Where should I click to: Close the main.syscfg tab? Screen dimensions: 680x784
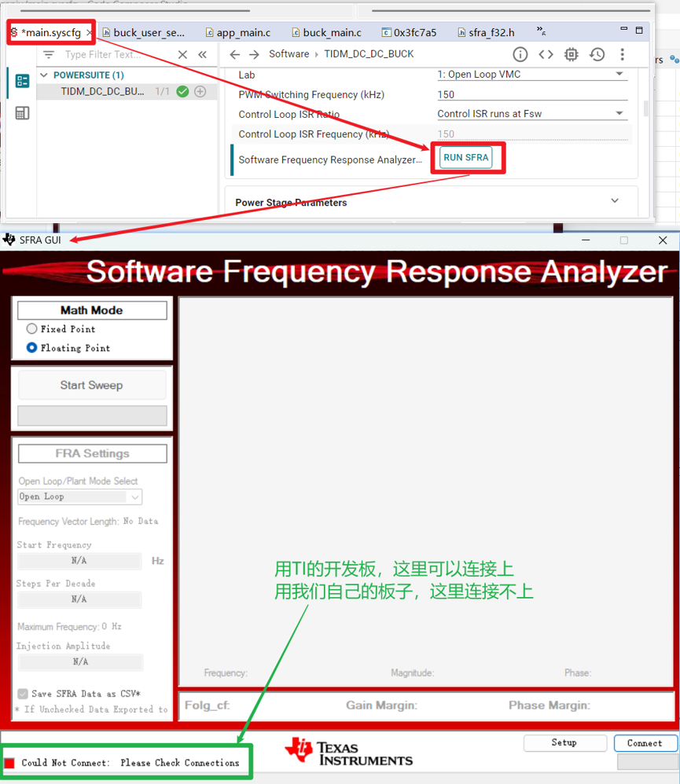click(x=89, y=33)
